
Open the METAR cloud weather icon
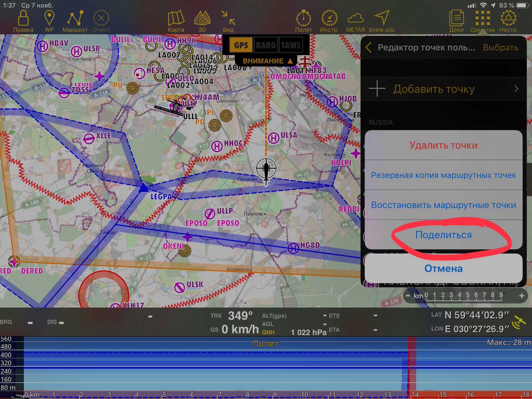(355, 19)
